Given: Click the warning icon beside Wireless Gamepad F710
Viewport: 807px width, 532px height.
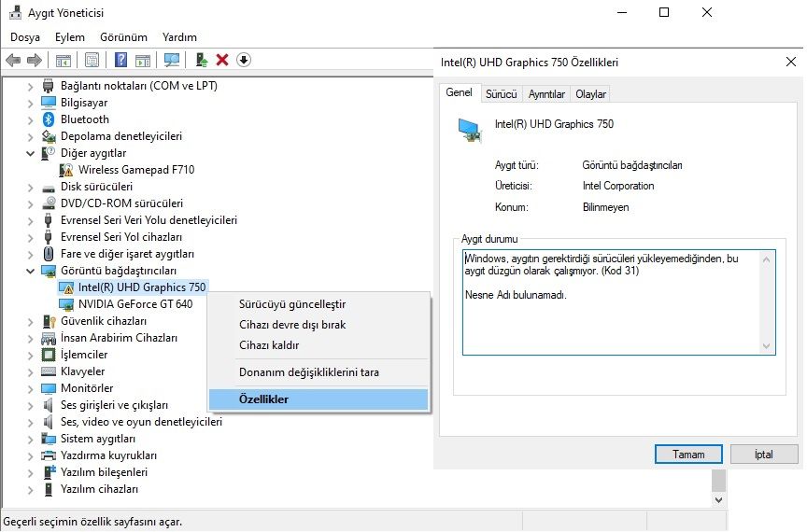Looking at the screenshot, I should coord(66,170).
